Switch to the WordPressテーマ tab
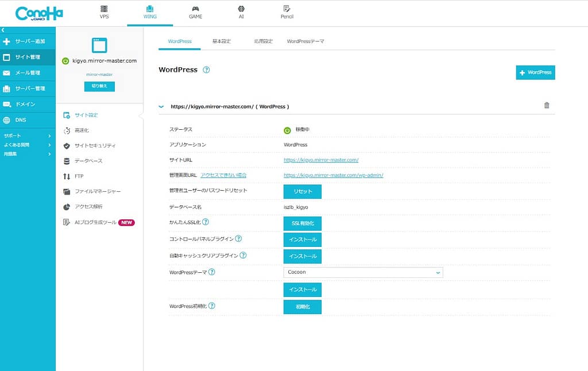588x371 pixels. (305, 41)
